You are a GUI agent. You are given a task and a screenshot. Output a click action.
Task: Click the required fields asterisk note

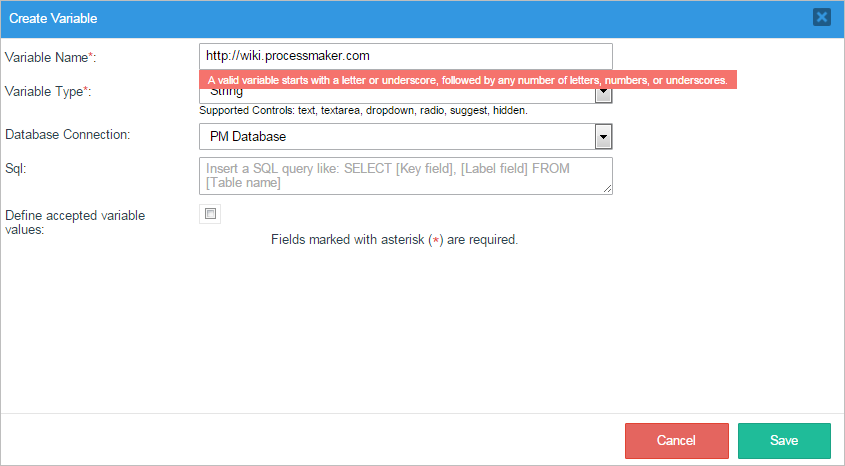tap(394, 240)
